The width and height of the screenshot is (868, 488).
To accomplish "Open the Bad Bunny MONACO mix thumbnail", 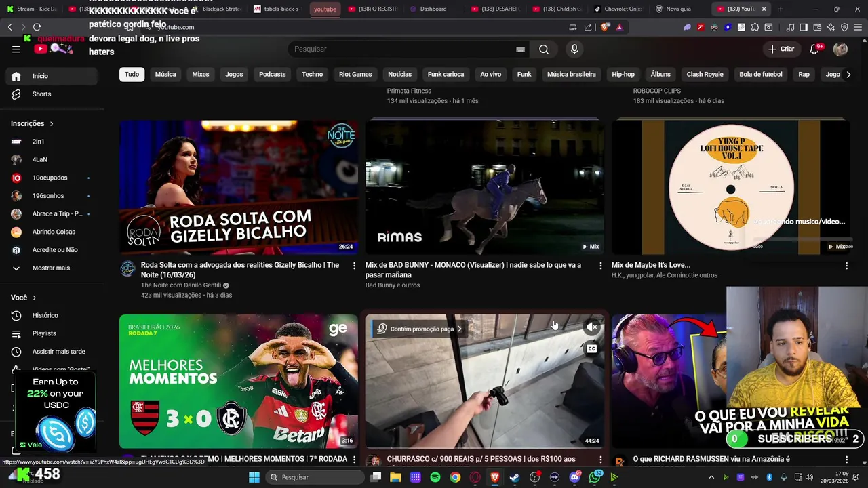I will pyautogui.click(x=485, y=188).
